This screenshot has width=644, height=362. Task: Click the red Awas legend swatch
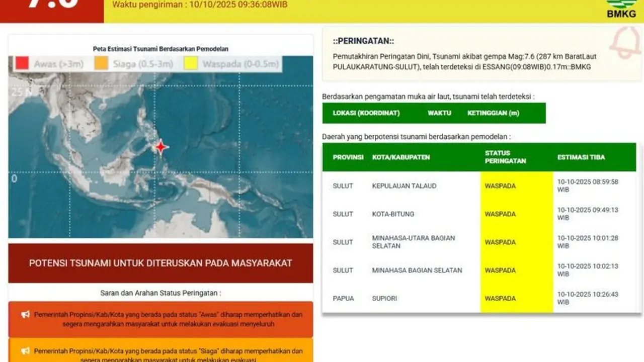click(22, 64)
